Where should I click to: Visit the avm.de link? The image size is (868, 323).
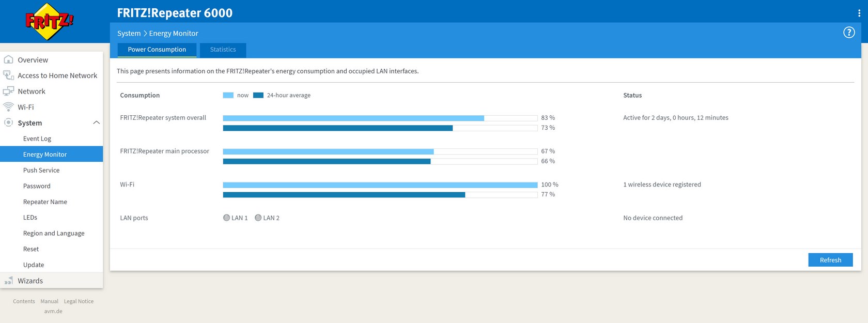click(x=53, y=311)
